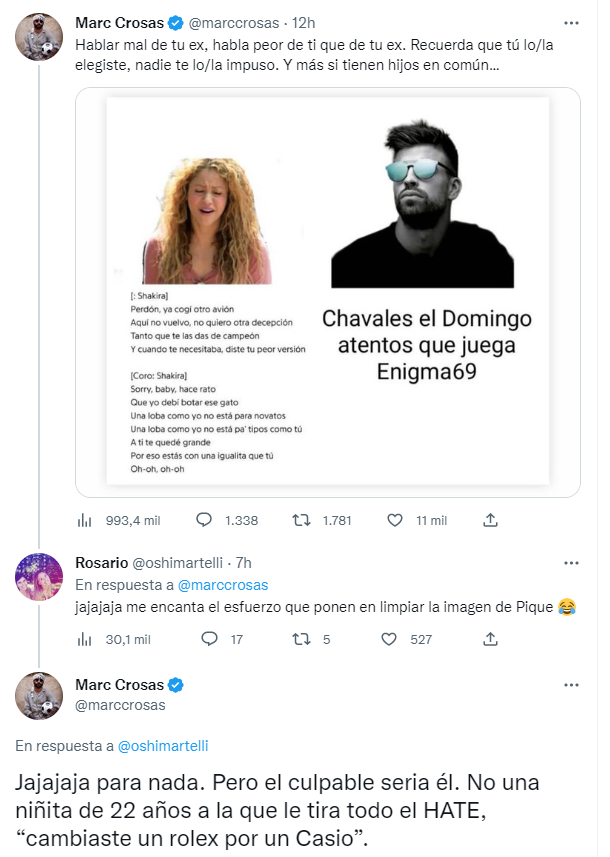
Task: Retweet Rosario's reply with 5 retweets
Action: pyautogui.click(x=300, y=639)
